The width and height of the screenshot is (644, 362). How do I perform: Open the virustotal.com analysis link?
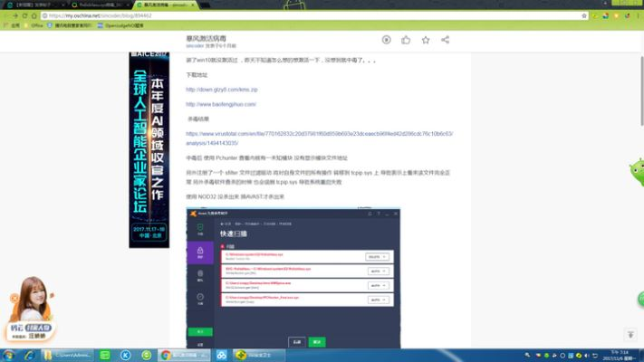coord(319,138)
